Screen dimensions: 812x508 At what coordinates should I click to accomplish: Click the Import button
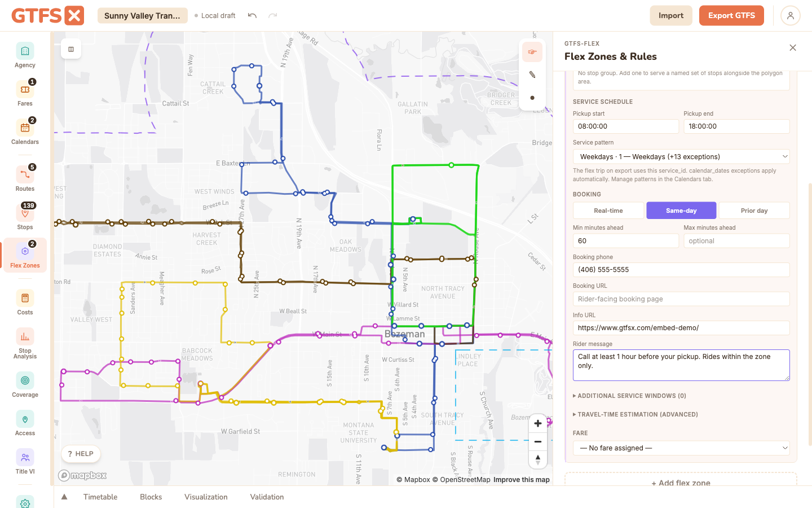[x=671, y=16]
